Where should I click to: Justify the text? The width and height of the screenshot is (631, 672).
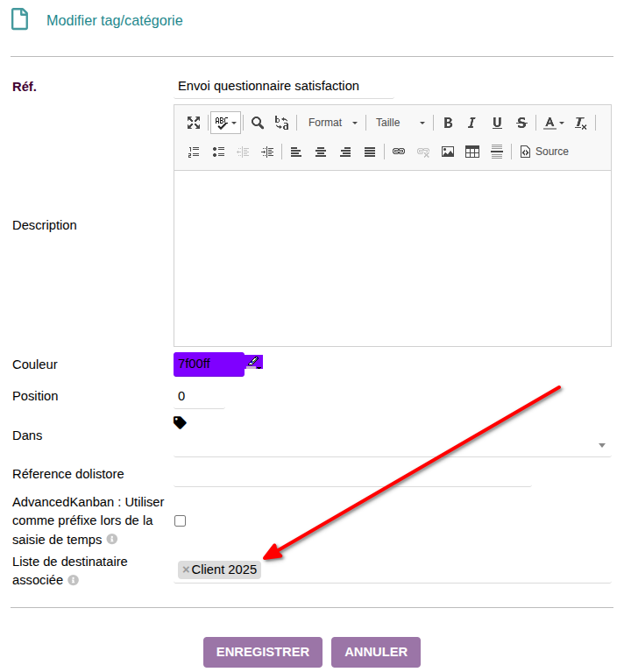click(370, 152)
